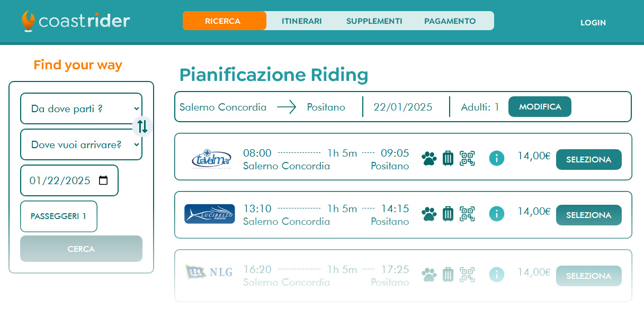Switch to the ITINERARI tab
The height and width of the screenshot is (309, 644).
[x=301, y=21]
